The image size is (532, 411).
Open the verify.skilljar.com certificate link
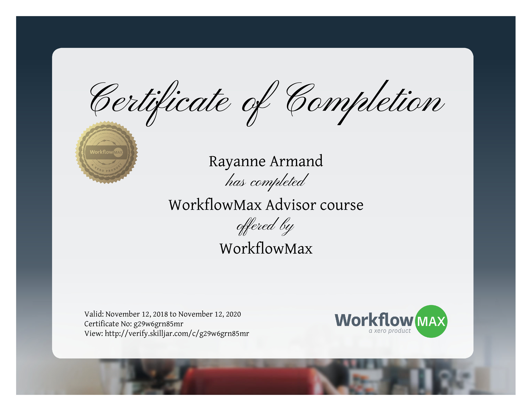point(177,334)
